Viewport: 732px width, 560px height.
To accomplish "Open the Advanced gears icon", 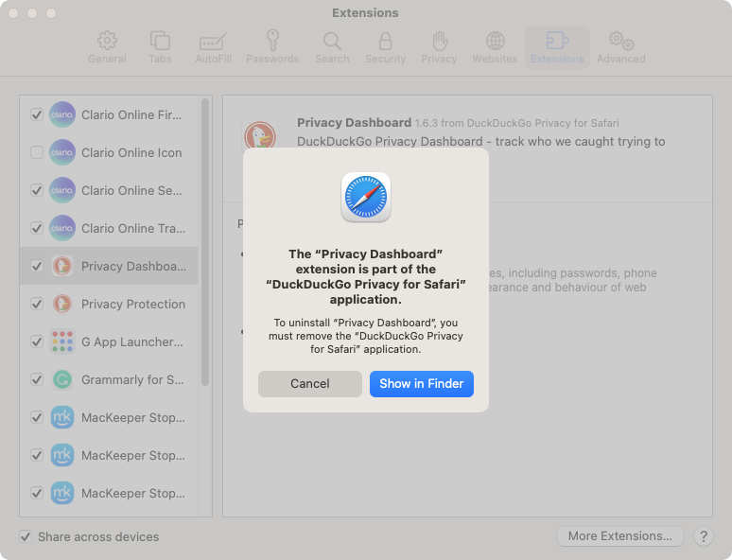I will (x=621, y=41).
